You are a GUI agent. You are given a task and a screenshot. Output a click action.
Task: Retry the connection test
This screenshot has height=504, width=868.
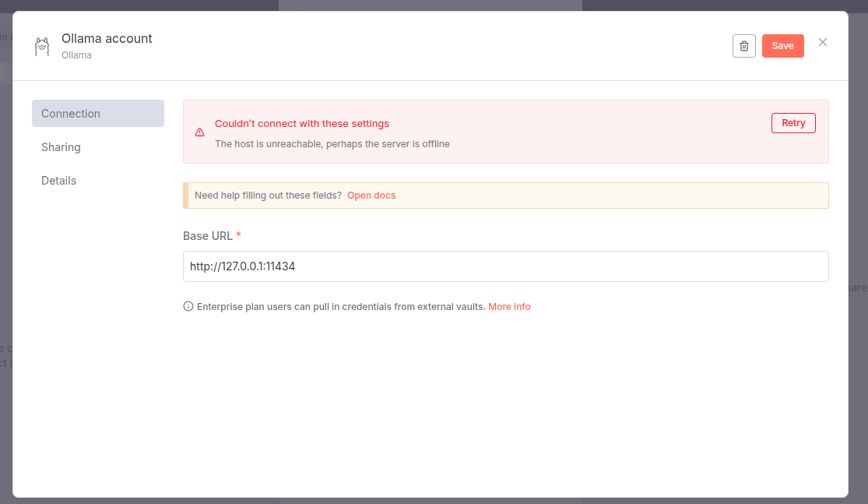[x=793, y=123]
